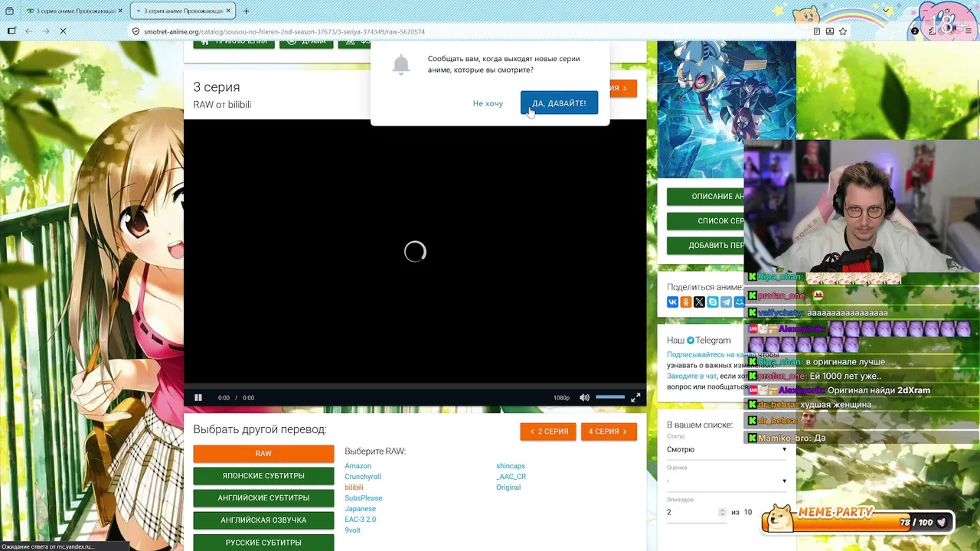Select 'АНГЛИЙСКИЕ СУБТИТРЫ' translation type
The image size is (980, 551).
click(x=263, y=498)
